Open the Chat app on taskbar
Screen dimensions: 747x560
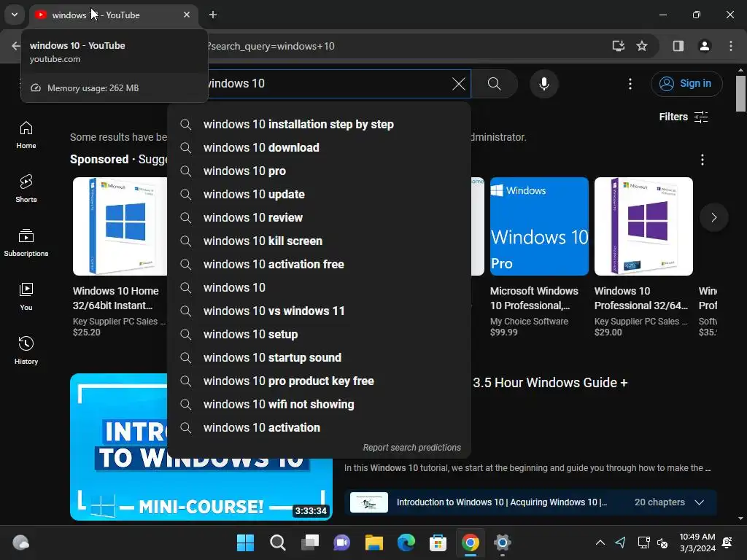tap(341, 542)
